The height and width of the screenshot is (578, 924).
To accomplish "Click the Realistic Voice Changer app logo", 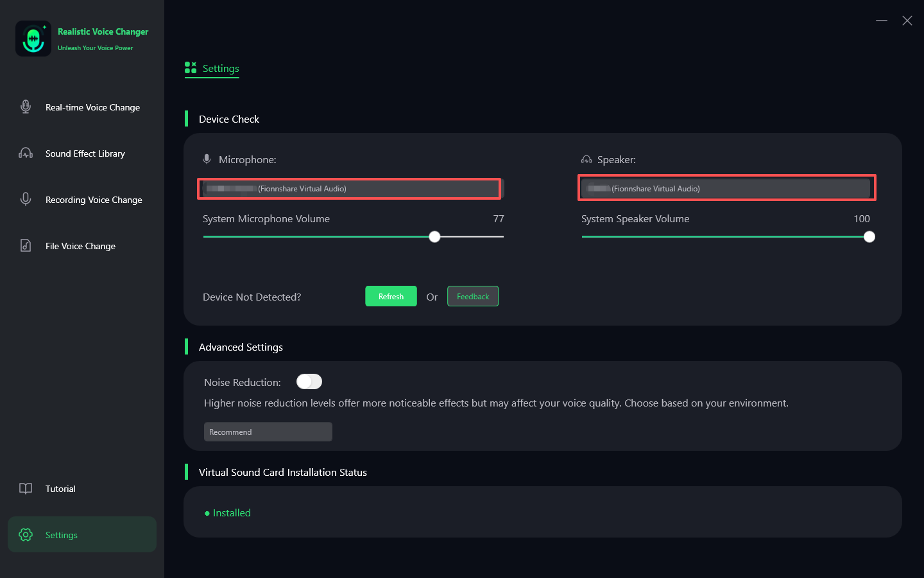I will [33, 38].
